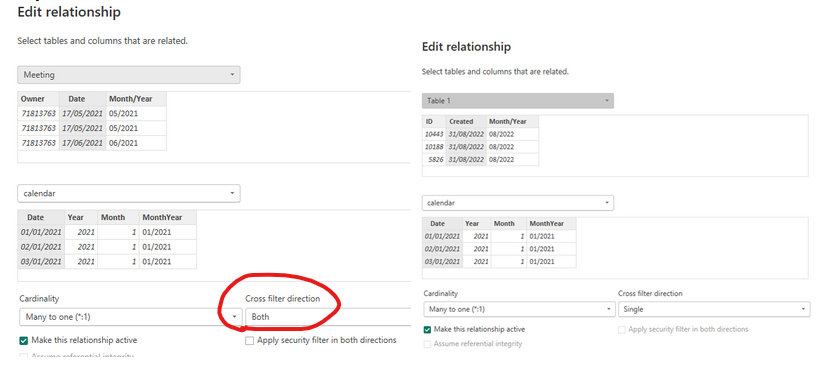
Task: Select MonthYear column header in right calendar table
Action: [551, 223]
